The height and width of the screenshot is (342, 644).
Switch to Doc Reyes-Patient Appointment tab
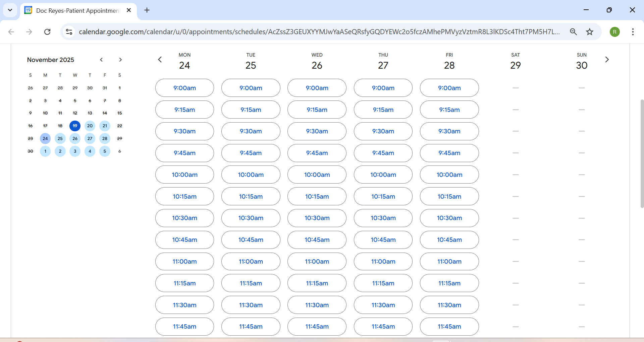77,10
